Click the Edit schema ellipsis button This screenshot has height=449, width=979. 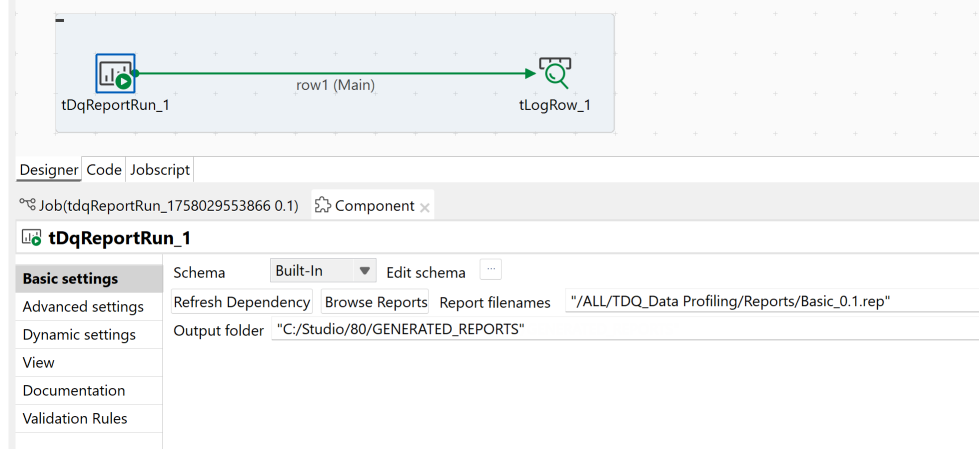pyautogui.click(x=490, y=270)
